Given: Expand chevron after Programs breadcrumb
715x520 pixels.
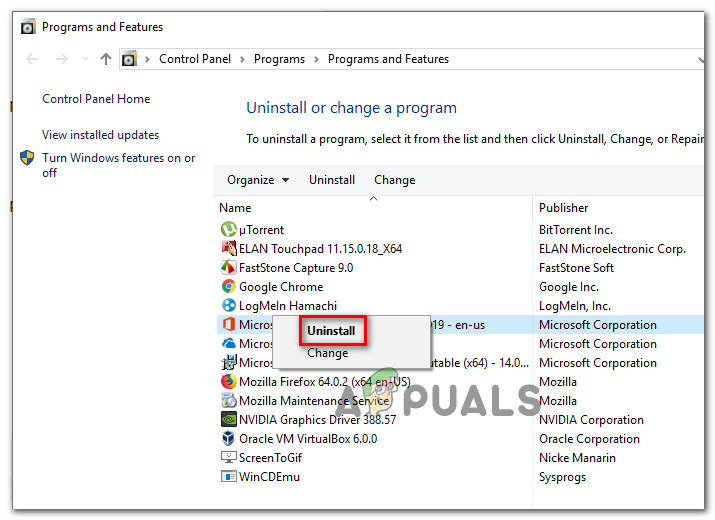Looking at the screenshot, I should [316, 59].
